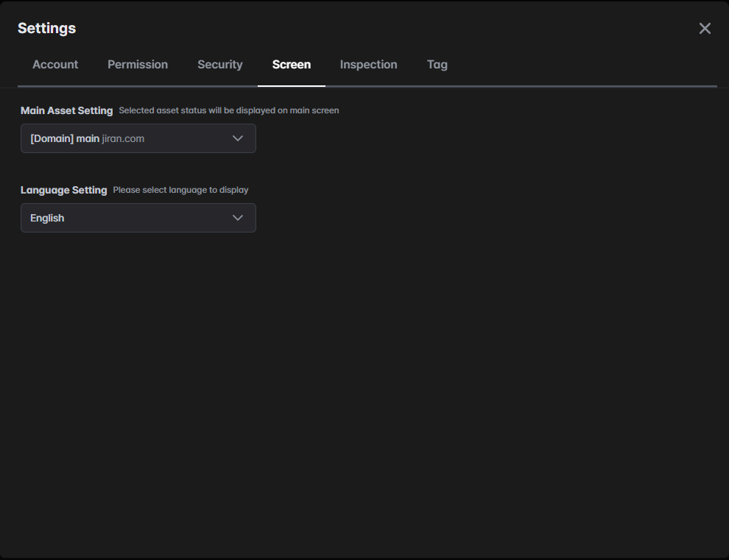Image resolution: width=729 pixels, height=560 pixels.
Task: Click the 'Please select language to display' hint
Action: (x=180, y=190)
